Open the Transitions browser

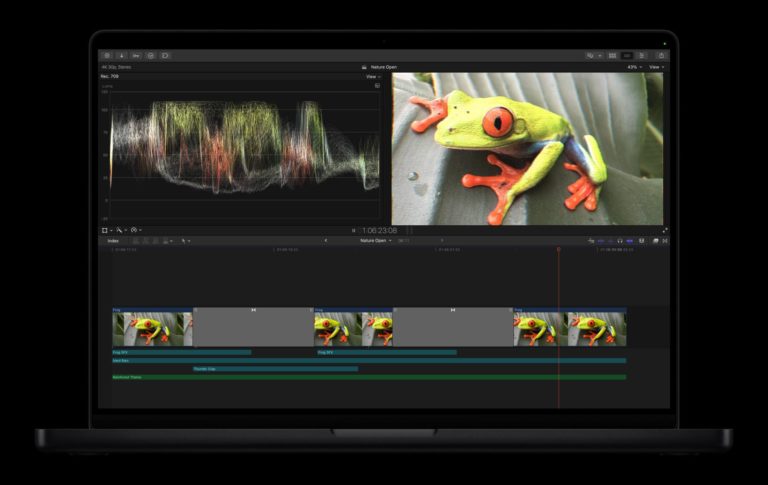[665, 241]
